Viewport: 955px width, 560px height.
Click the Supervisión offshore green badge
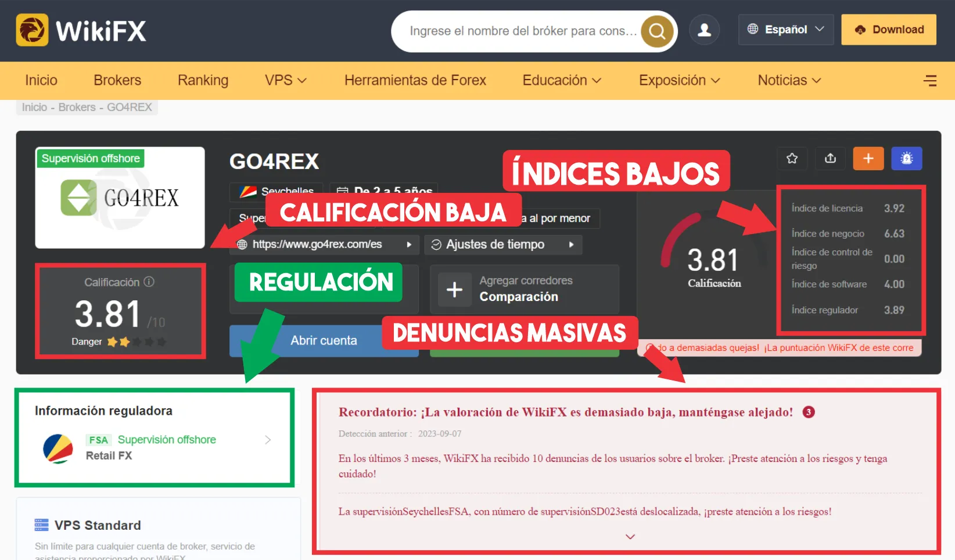point(91,159)
